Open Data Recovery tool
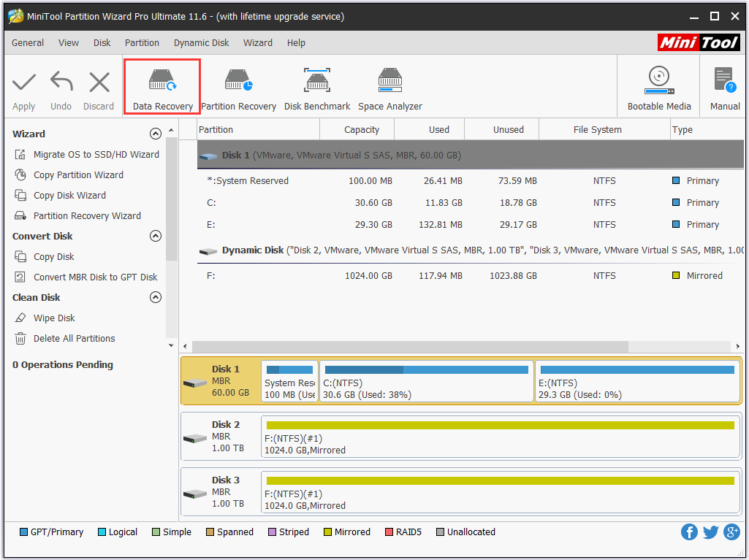The width and height of the screenshot is (749, 560). 162,86
